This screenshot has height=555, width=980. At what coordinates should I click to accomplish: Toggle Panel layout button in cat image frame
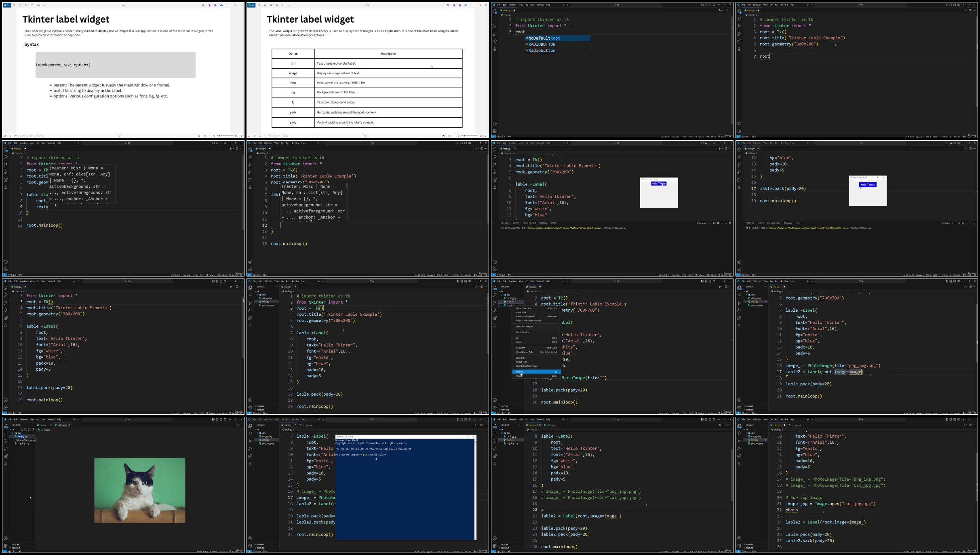(x=217, y=419)
